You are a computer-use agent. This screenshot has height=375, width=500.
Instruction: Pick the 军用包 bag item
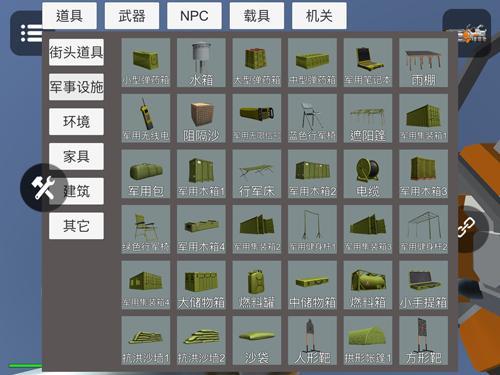pyautogui.click(x=146, y=174)
